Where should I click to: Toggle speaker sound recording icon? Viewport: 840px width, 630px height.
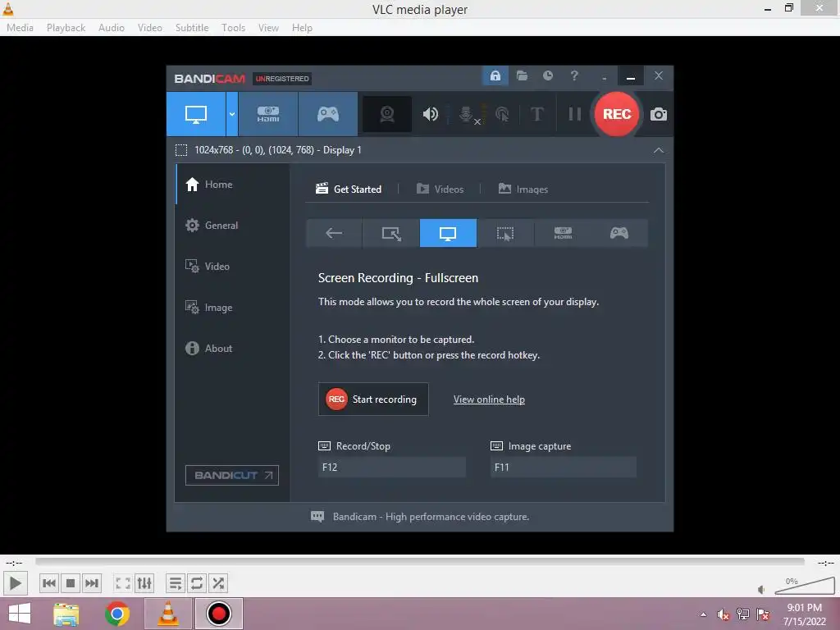point(430,114)
